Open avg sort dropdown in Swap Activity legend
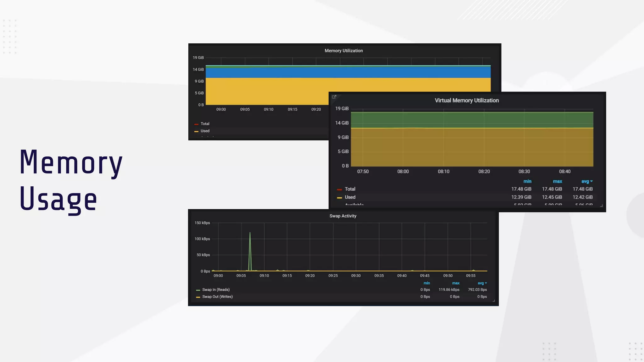 (482, 283)
